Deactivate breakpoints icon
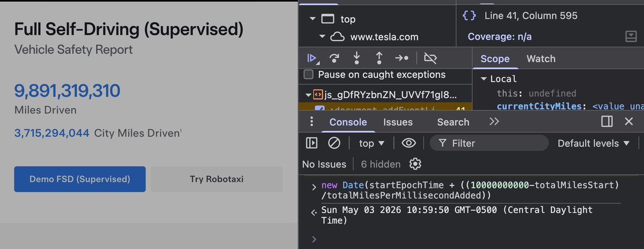 coord(430,58)
